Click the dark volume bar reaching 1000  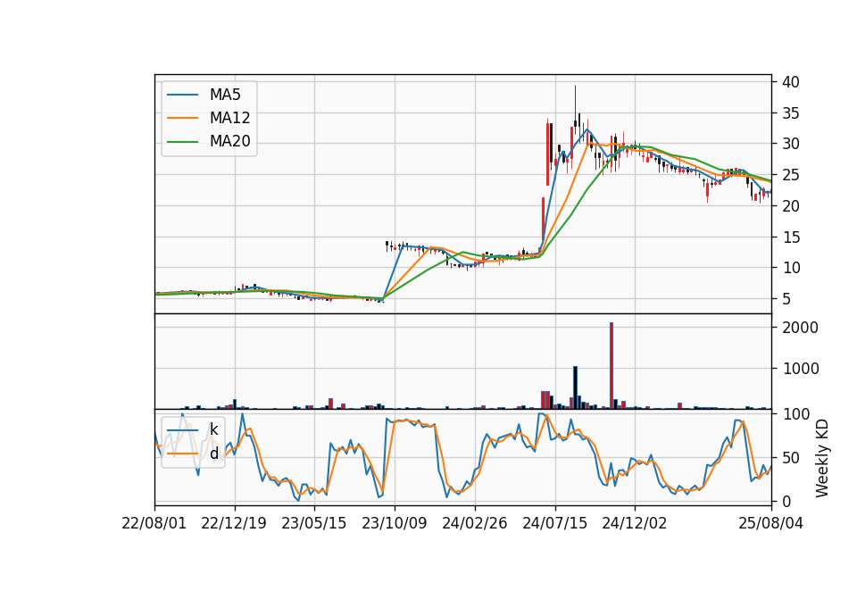(x=575, y=387)
